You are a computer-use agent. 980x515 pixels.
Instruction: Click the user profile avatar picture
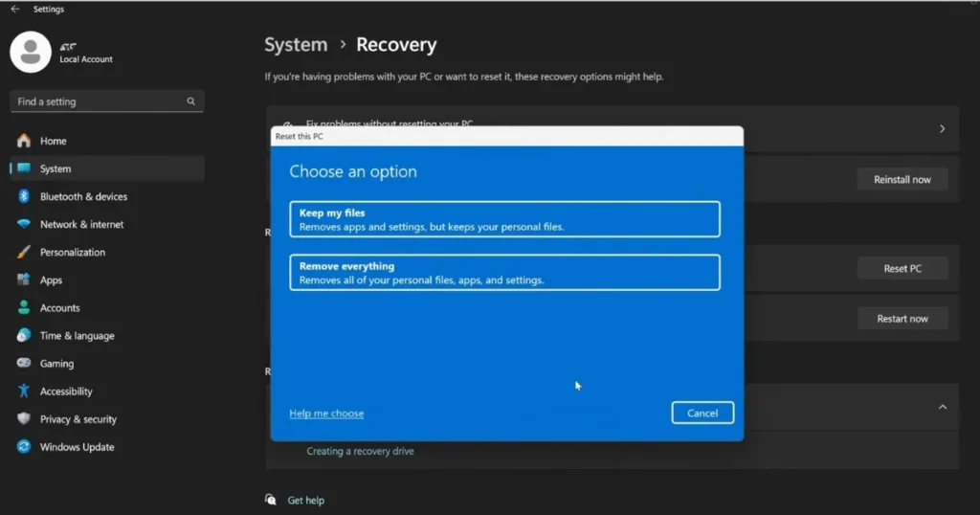(30, 52)
